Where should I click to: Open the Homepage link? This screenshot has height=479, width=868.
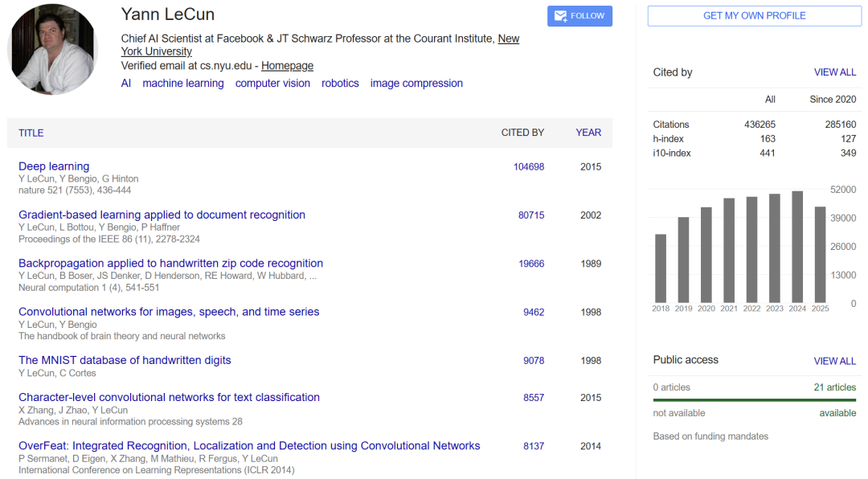coord(287,66)
